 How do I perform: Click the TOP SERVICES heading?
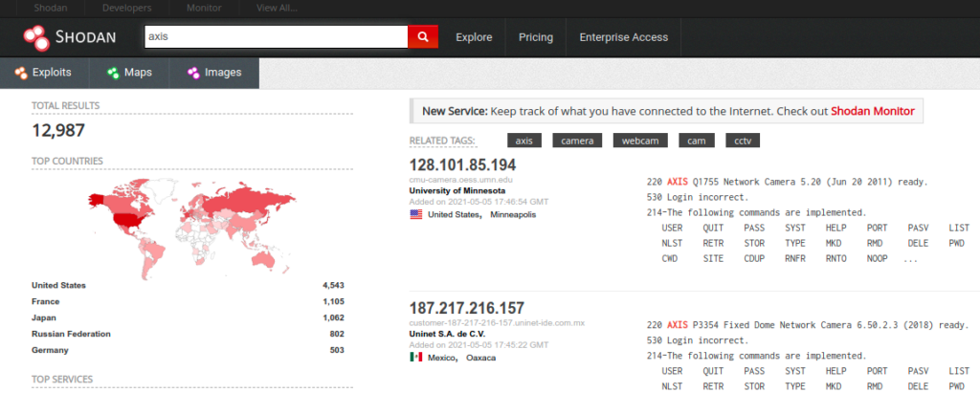click(x=62, y=380)
